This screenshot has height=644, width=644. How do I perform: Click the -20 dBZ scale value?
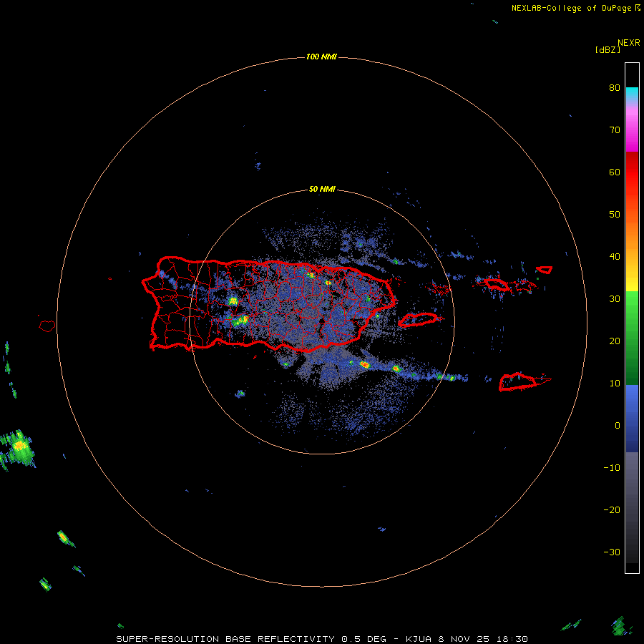coord(612,510)
